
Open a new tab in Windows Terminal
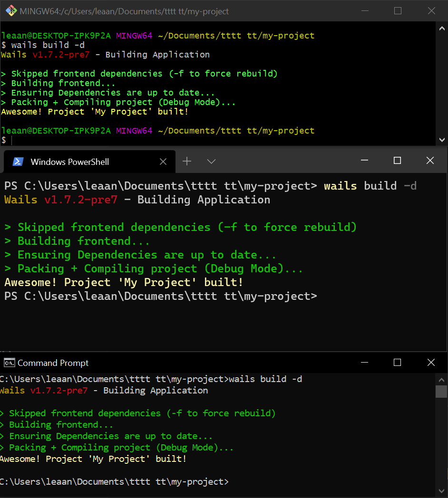[x=187, y=162]
